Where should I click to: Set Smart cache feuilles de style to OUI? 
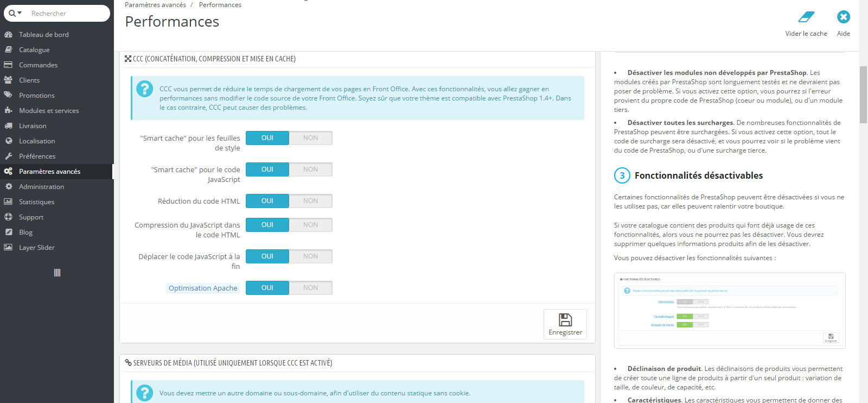click(x=267, y=138)
